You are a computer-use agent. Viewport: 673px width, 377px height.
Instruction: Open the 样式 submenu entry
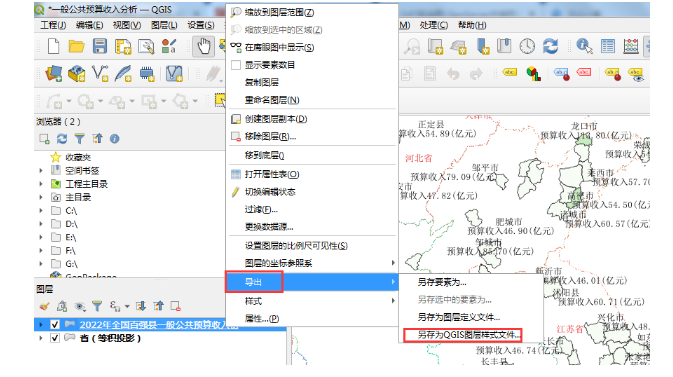312,301
